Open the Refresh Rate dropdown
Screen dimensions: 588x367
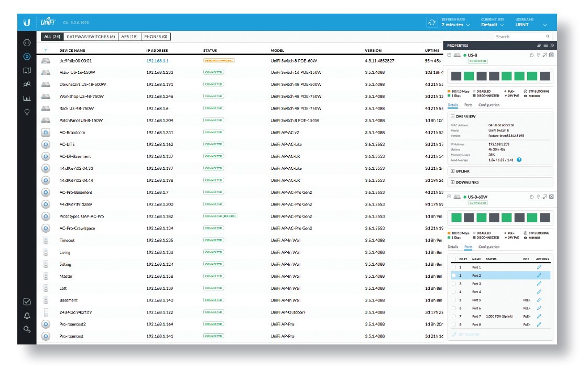455,25
